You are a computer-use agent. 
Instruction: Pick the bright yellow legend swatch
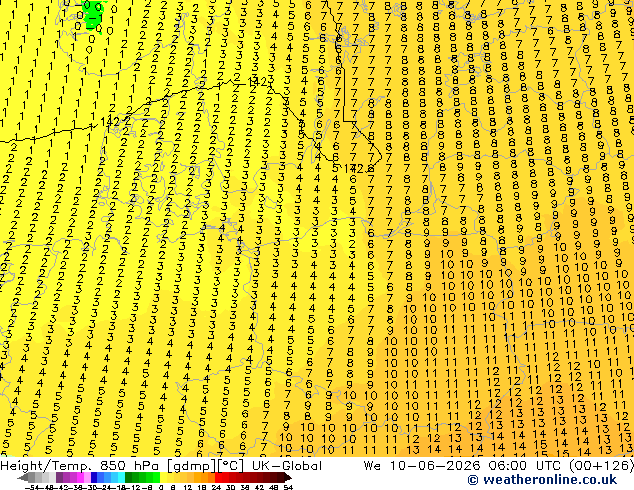click(163, 477)
